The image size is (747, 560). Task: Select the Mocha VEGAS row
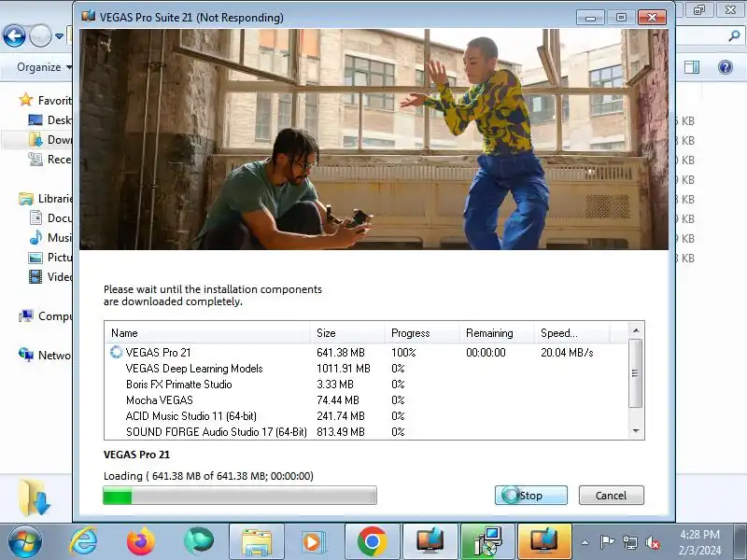tap(364, 400)
